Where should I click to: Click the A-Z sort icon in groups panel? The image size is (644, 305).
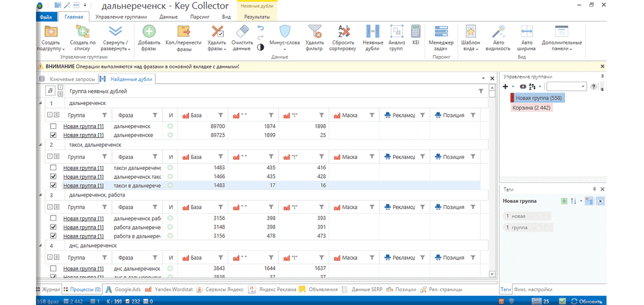[532, 86]
